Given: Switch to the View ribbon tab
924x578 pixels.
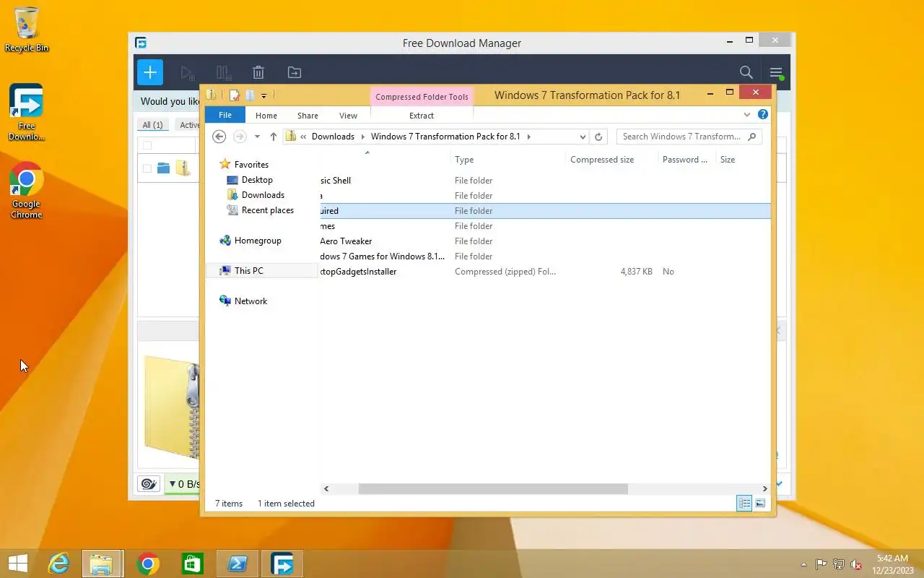Looking at the screenshot, I should click(348, 116).
